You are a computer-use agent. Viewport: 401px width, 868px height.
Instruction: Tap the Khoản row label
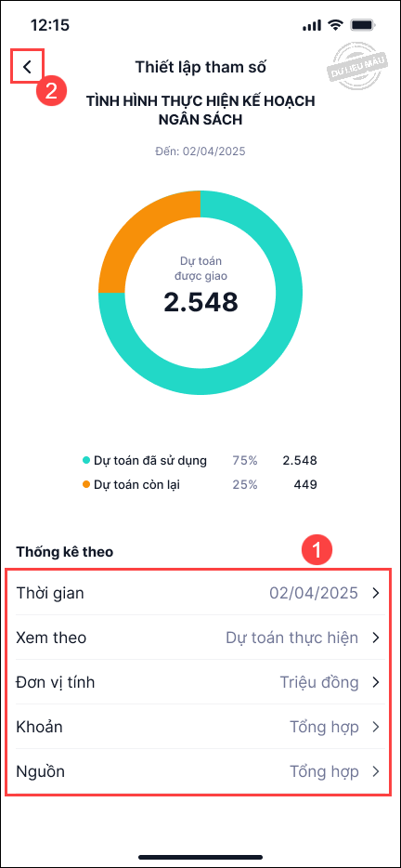[x=39, y=727]
